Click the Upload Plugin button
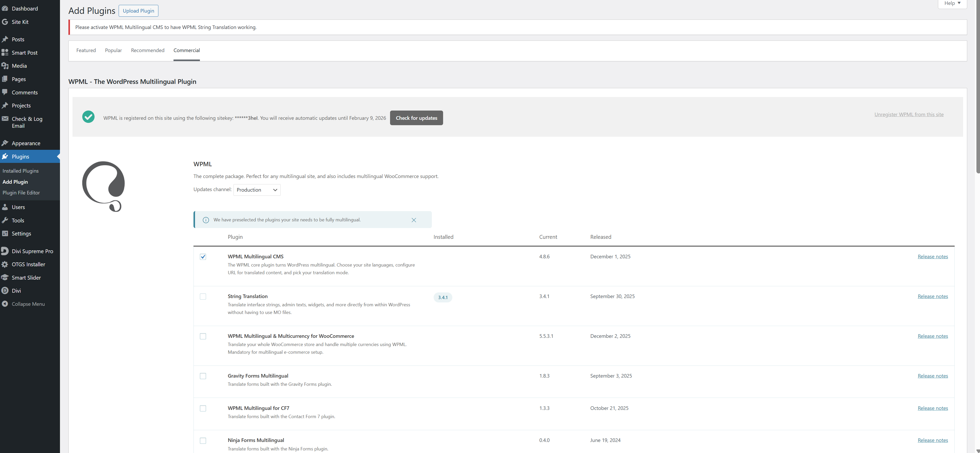980x453 pixels. click(x=138, y=11)
